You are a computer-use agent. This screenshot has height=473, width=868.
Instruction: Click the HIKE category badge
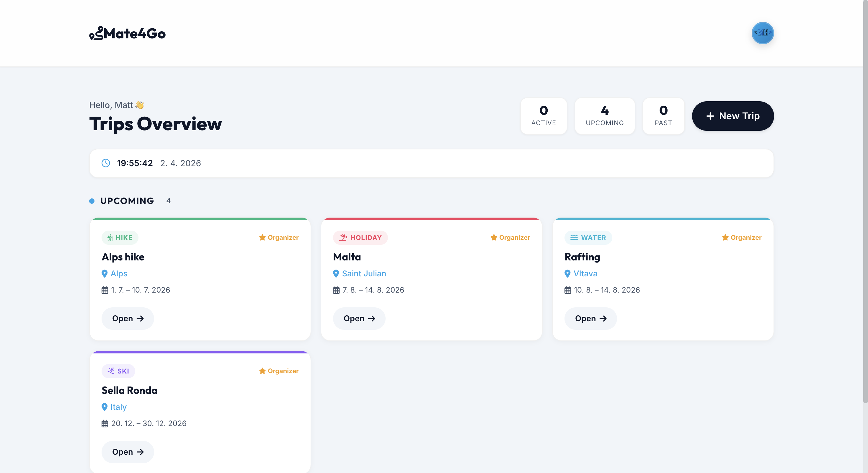point(120,237)
